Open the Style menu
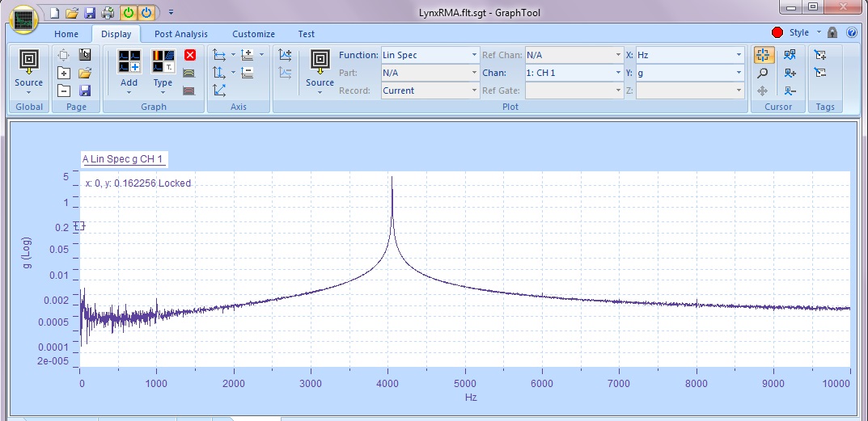The image size is (868, 421). point(805,32)
